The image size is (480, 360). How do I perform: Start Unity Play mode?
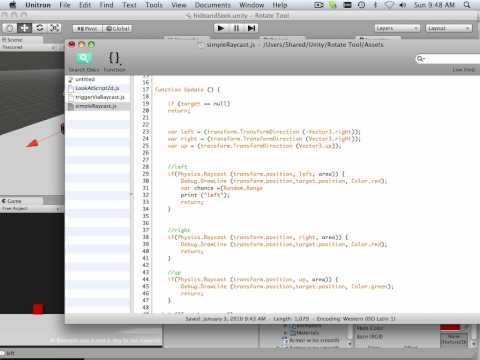[221, 28]
